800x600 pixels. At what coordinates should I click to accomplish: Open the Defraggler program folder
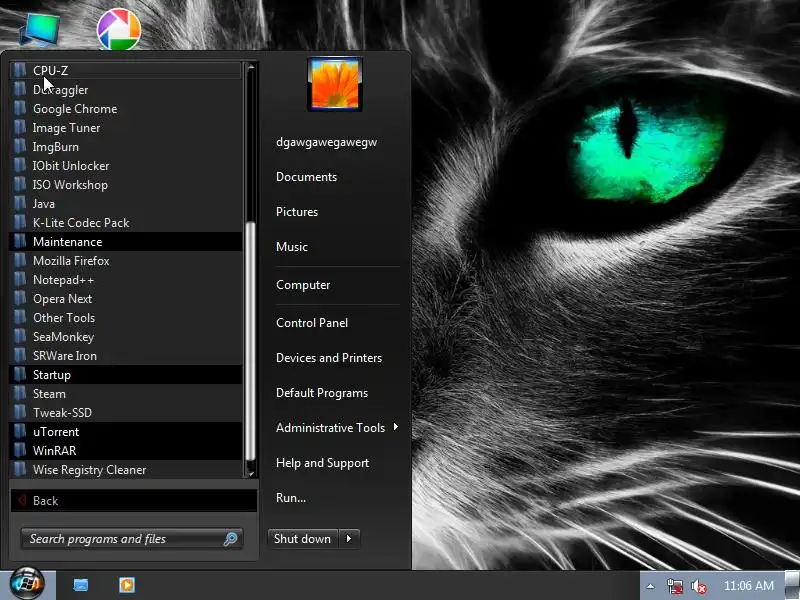(126, 90)
